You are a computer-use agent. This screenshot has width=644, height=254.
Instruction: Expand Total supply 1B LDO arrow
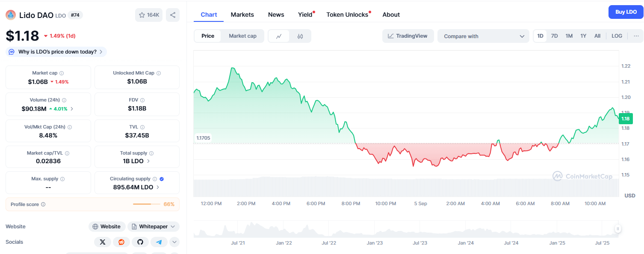tap(148, 161)
